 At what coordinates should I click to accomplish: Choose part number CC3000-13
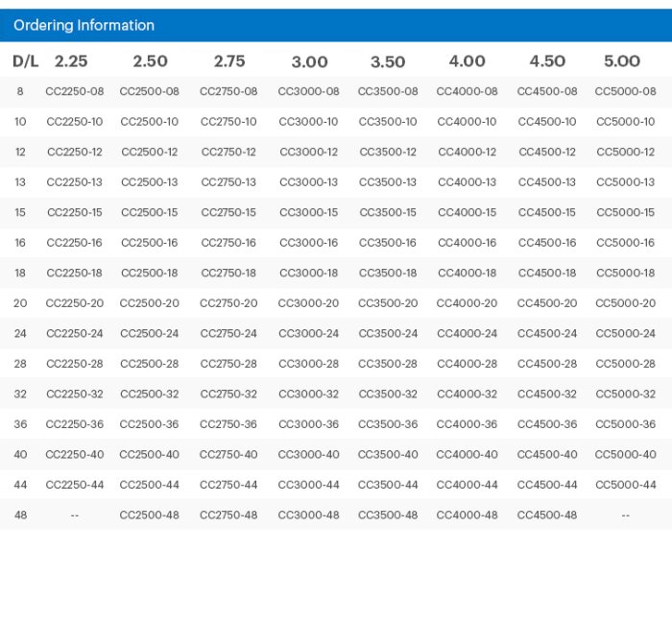pos(308,182)
